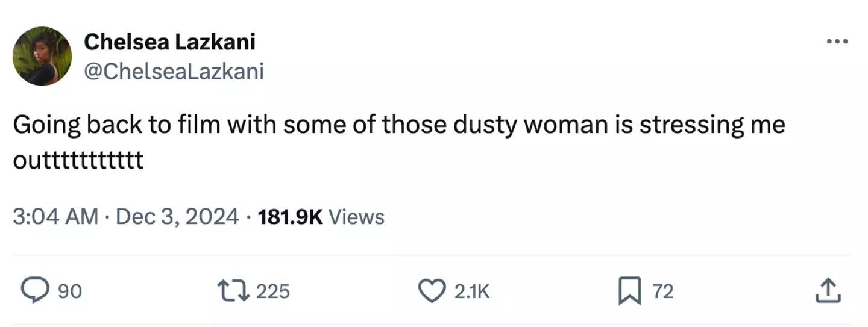Screen dimensions: 868x327
Task: Click the 72 bookmarks count
Action: pos(663,291)
